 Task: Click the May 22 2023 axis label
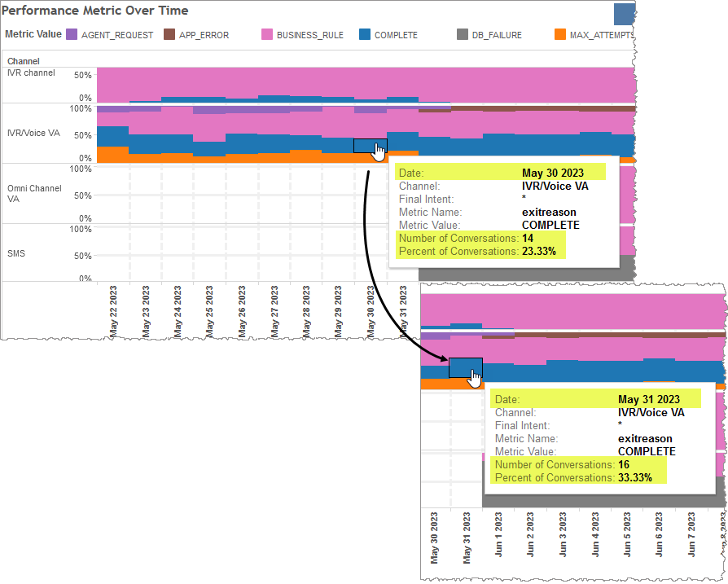(112, 308)
